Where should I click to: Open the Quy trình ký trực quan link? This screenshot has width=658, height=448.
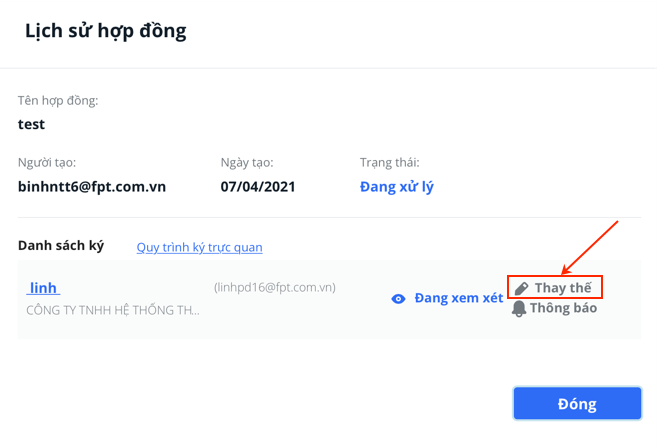[199, 247]
